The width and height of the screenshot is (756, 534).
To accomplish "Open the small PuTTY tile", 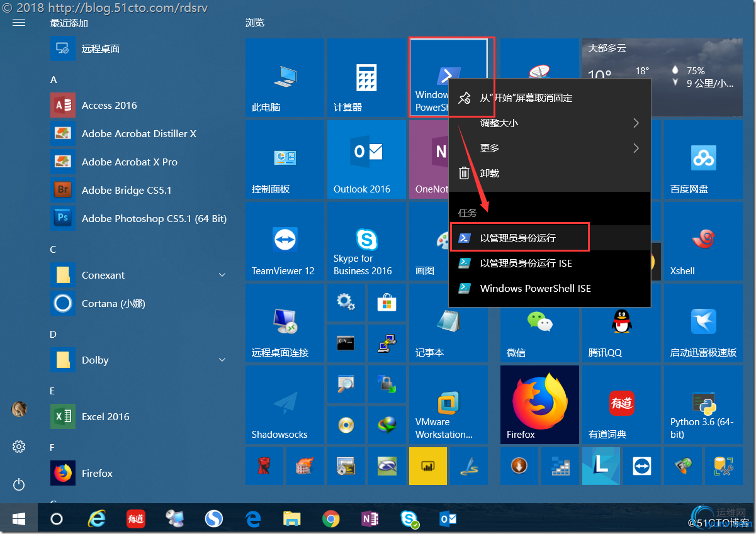I will (x=387, y=344).
